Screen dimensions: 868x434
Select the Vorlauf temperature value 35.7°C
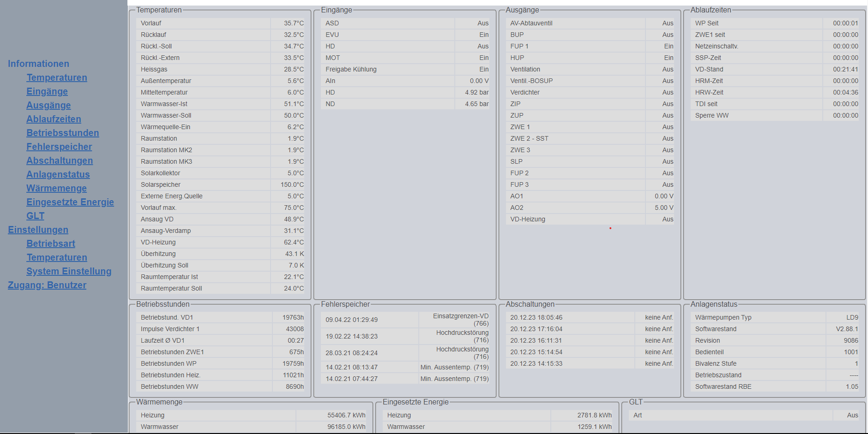click(x=294, y=23)
